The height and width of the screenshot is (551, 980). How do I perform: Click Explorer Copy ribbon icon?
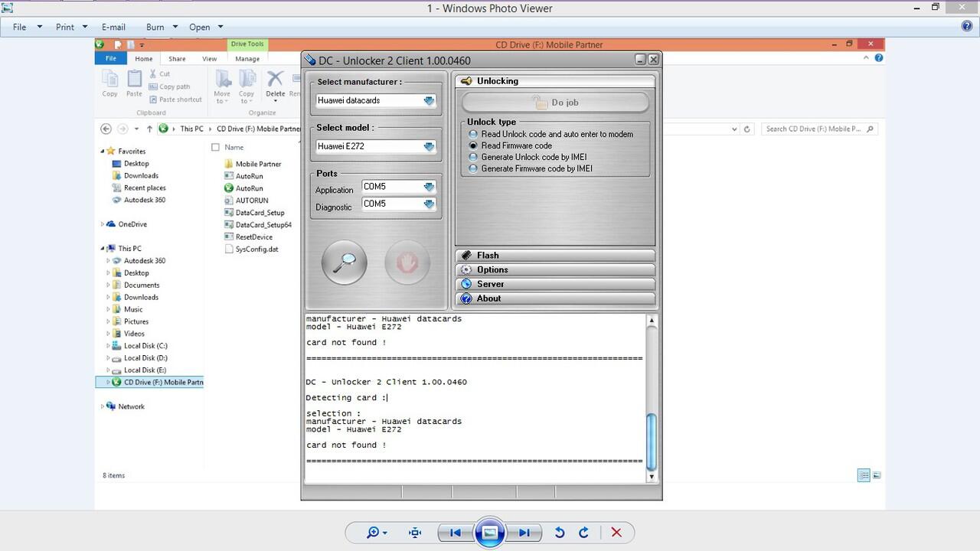109,83
